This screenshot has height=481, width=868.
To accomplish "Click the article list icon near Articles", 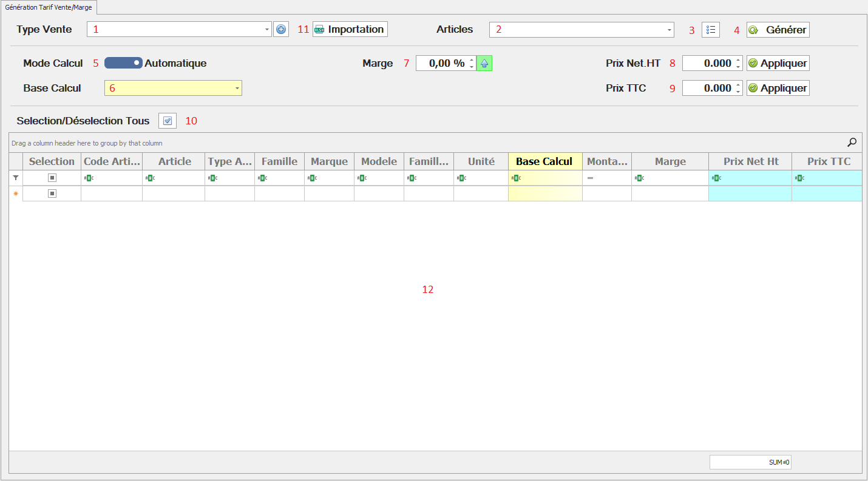I will pyautogui.click(x=711, y=30).
